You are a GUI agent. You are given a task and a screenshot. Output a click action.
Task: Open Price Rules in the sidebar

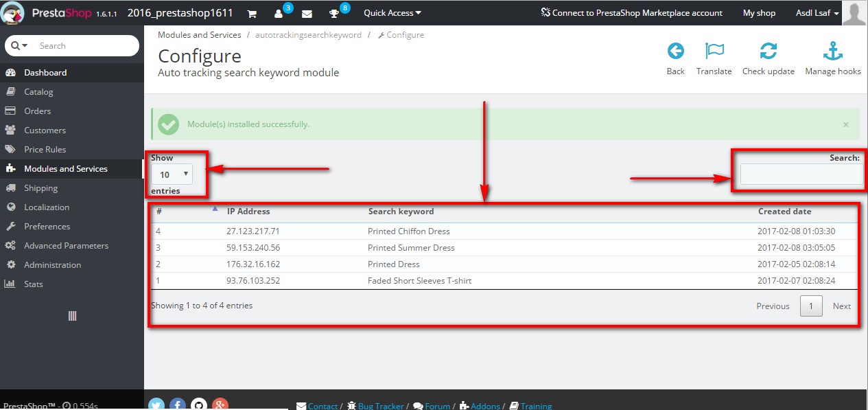(x=72, y=150)
